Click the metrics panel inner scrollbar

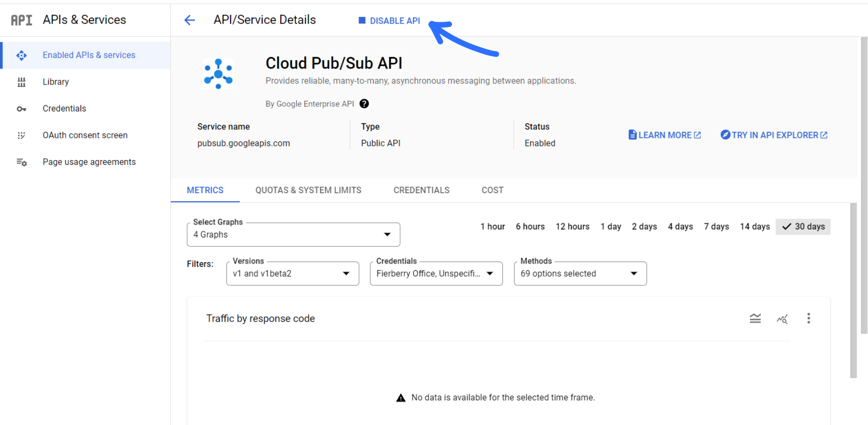point(853,291)
